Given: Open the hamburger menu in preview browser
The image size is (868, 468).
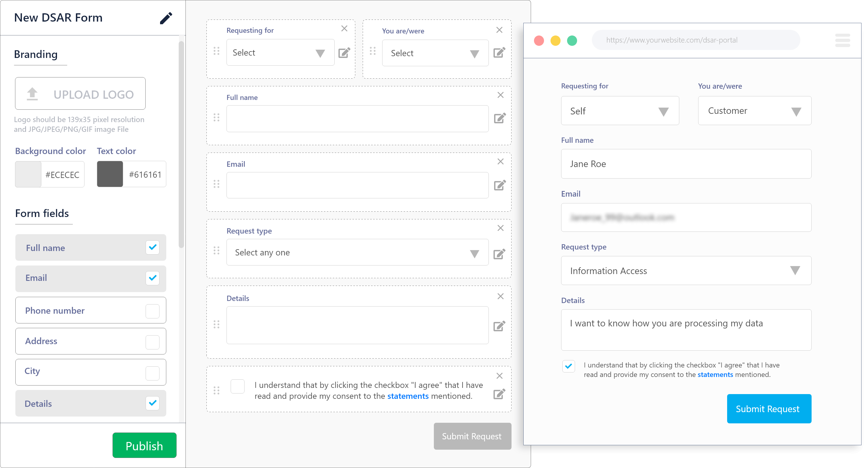Looking at the screenshot, I should pos(842,40).
